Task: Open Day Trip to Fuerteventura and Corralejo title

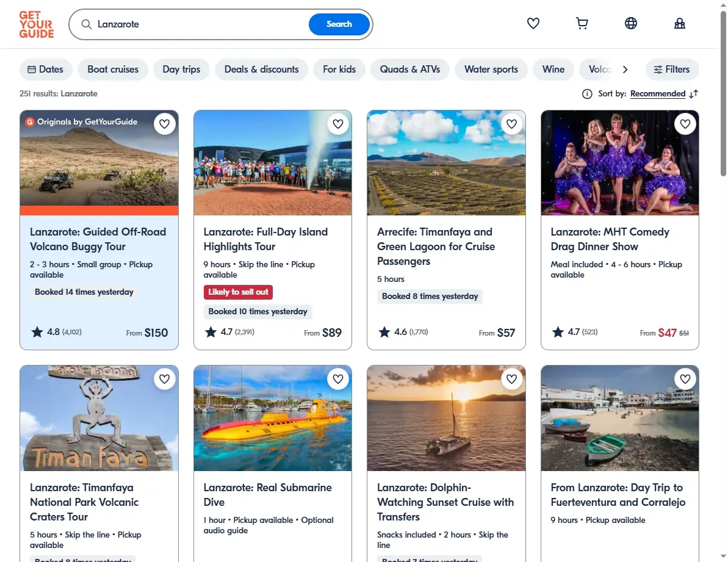Action: pos(618,495)
